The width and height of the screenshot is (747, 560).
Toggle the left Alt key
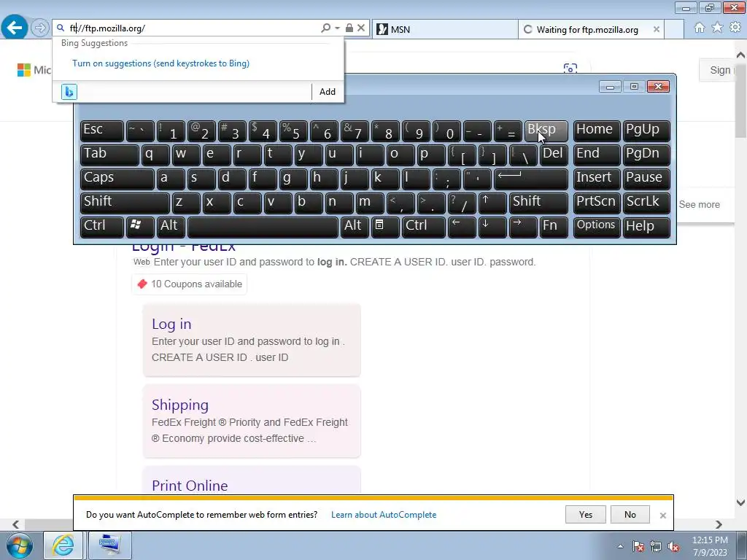(x=171, y=227)
